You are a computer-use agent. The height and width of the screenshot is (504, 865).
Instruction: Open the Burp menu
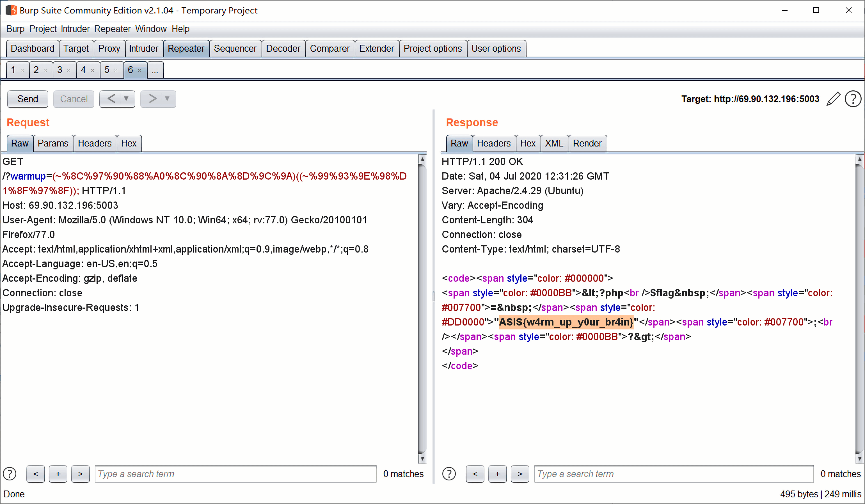(x=15, y=29)
